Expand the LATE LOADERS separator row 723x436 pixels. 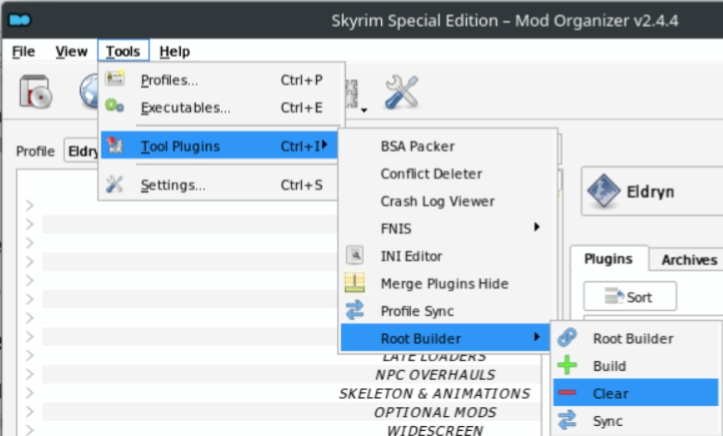pyautogui.click(x=30, y=355)
